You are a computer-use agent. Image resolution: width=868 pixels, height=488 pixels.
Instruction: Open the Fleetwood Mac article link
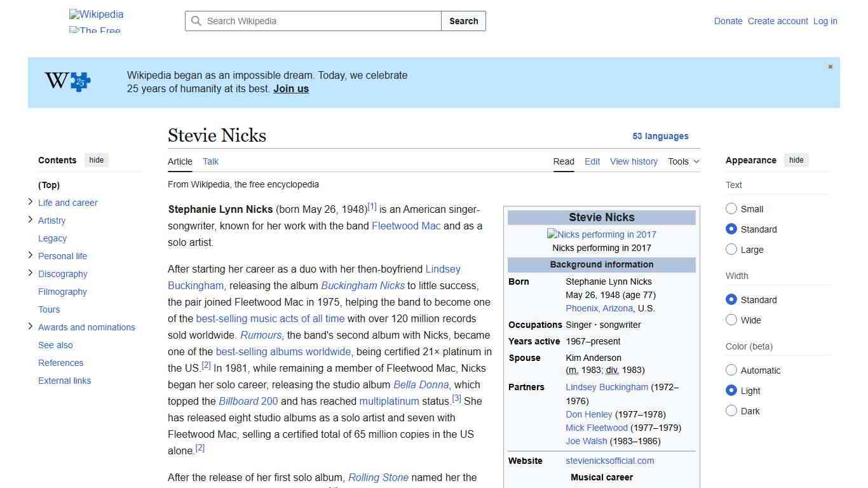tap(405, 226)
